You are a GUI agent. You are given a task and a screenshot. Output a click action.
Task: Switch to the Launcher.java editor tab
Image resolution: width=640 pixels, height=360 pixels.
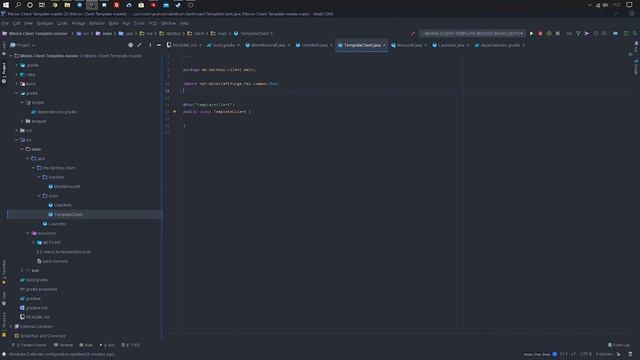[451, 45]
